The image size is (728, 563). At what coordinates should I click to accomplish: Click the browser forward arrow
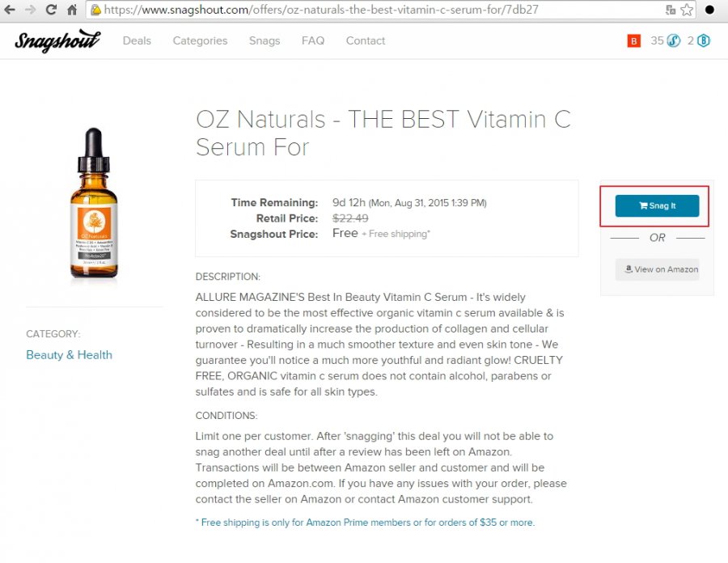coord(31,9)
